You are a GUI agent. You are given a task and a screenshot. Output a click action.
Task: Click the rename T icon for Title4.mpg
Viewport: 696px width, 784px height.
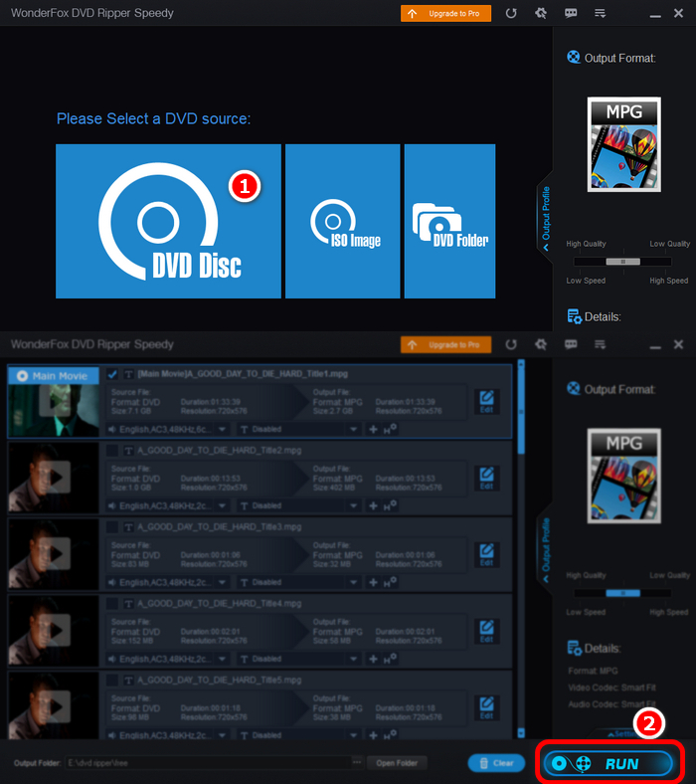[x=128, y=604]
